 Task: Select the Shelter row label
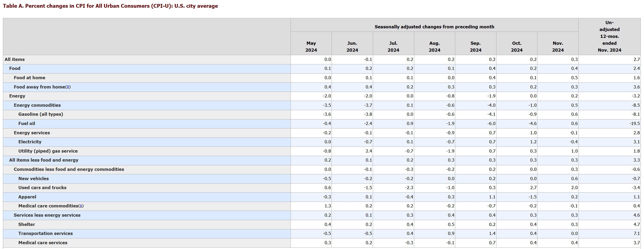(27, 224)
